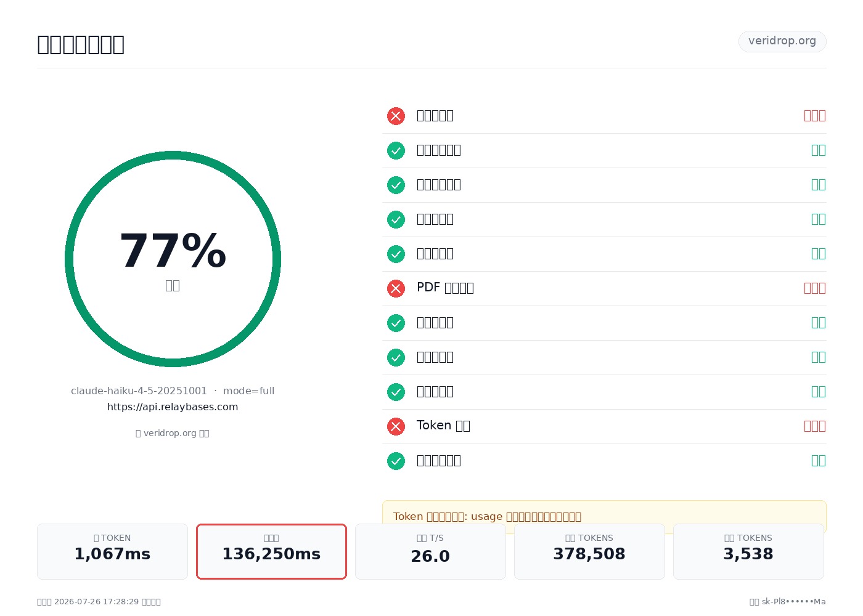863x616 pixels.
Task: Click the 77% score ring
Action: click(x=173, y=259)
